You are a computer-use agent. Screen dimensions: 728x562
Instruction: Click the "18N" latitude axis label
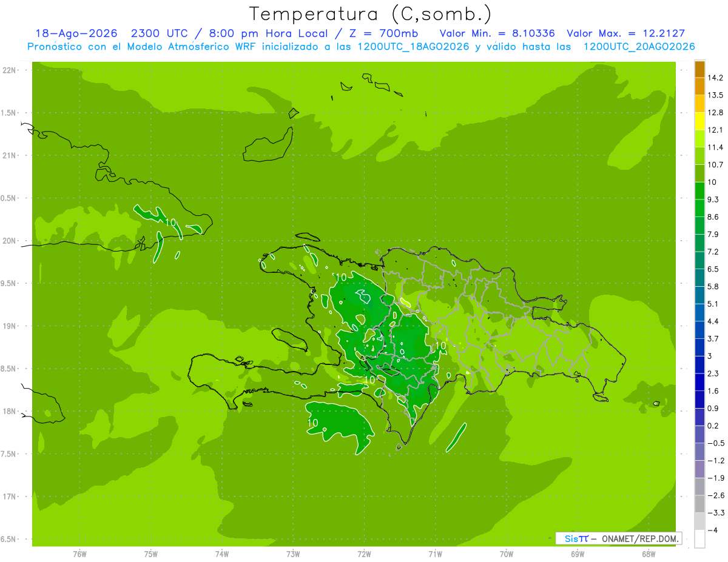pyautogui.click(x=9, y=412)
